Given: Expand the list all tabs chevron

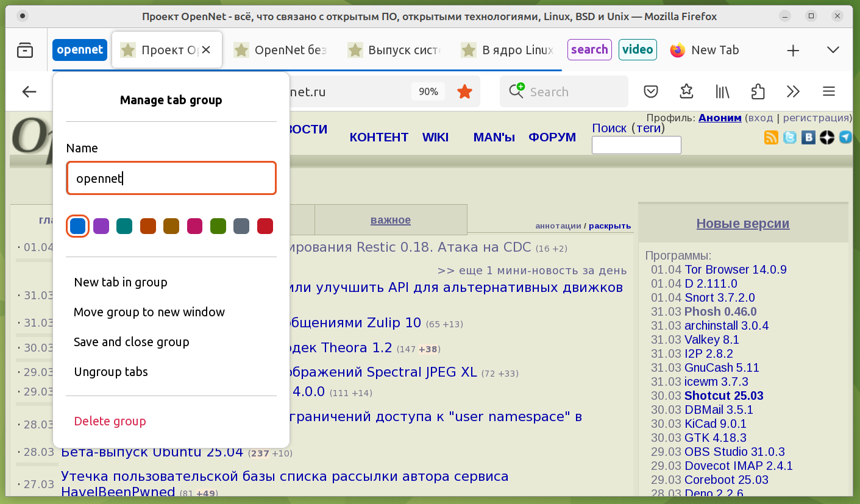Looking at the screenshot, I should pos(833,50).
